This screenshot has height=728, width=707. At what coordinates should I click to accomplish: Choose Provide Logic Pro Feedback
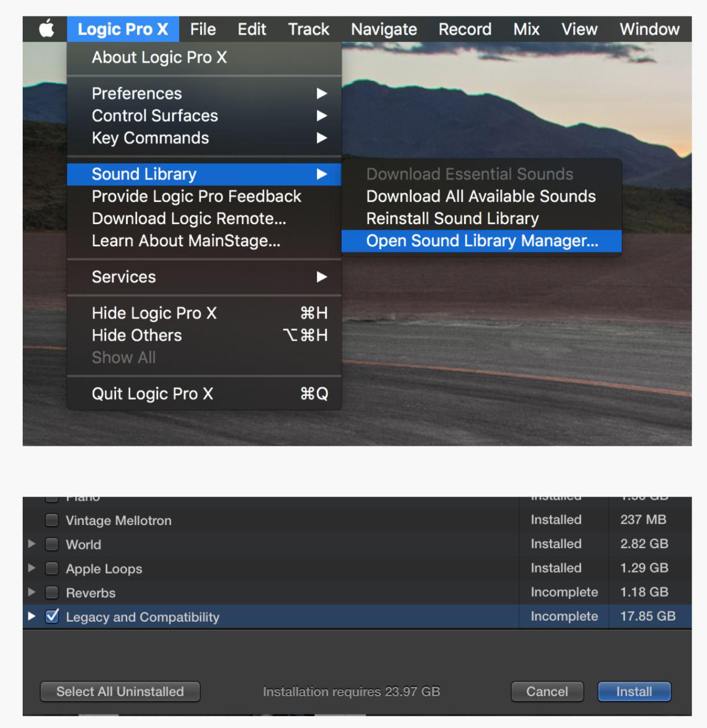click(204, 196)
